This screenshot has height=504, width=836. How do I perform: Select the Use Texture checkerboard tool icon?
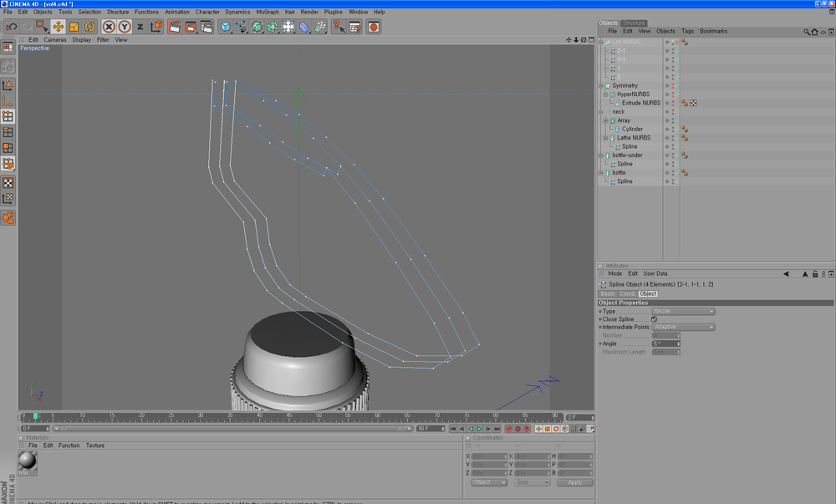click(8, 183)
